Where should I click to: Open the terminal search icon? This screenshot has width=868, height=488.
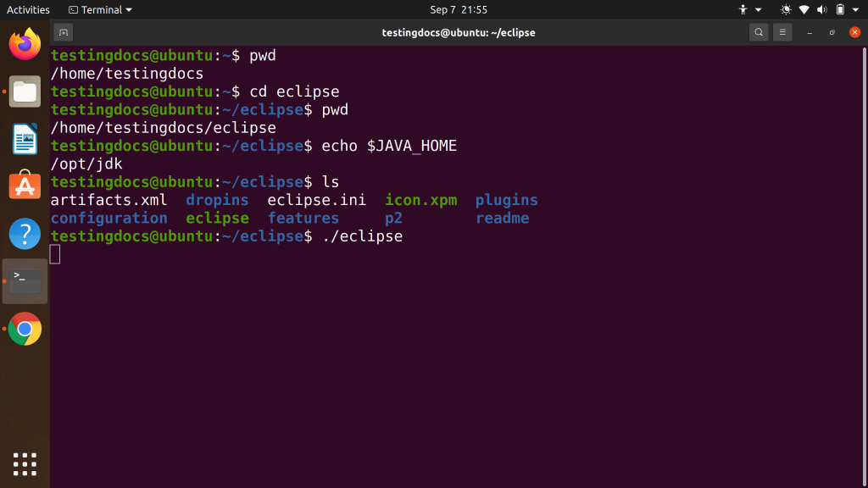(759, 31)
